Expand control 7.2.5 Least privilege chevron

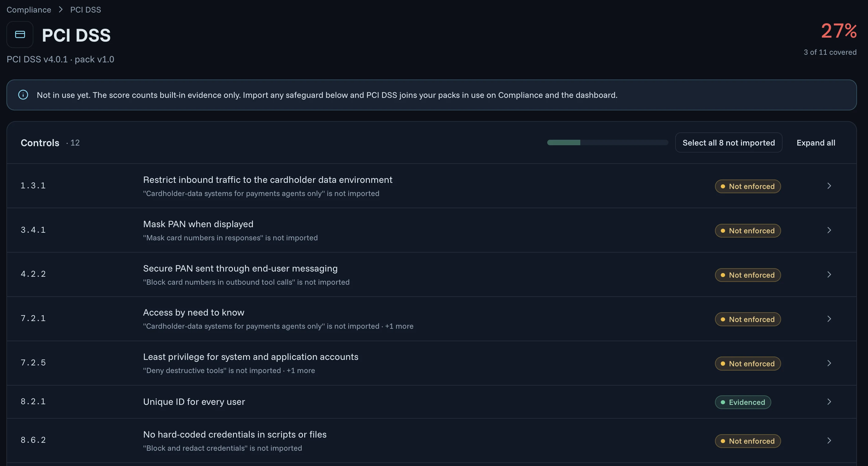tap(829, 363)
